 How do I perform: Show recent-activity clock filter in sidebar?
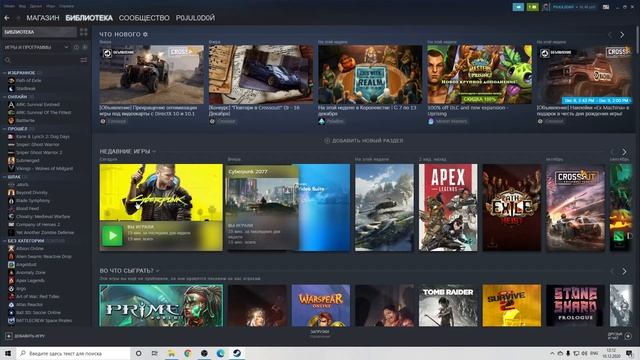76,47
